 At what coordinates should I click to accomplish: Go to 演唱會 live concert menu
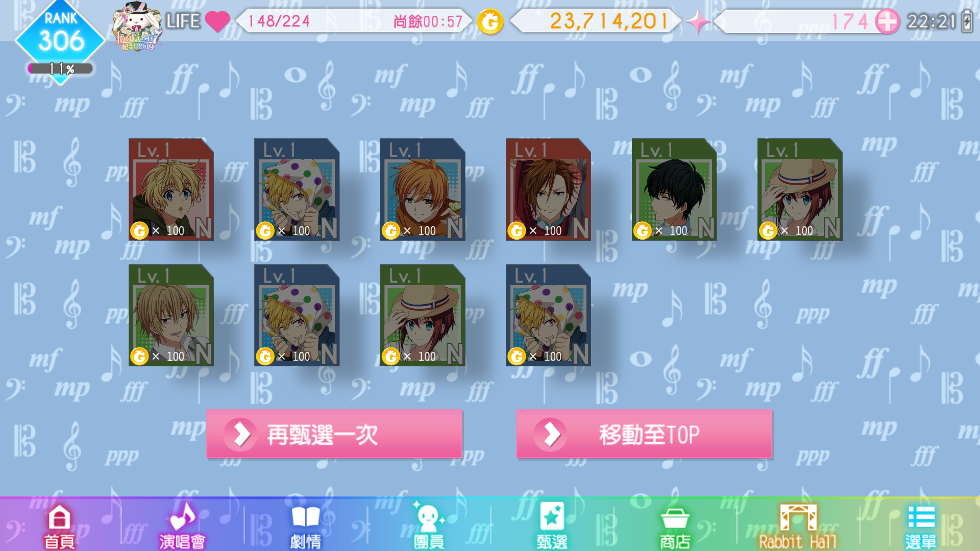182,526
